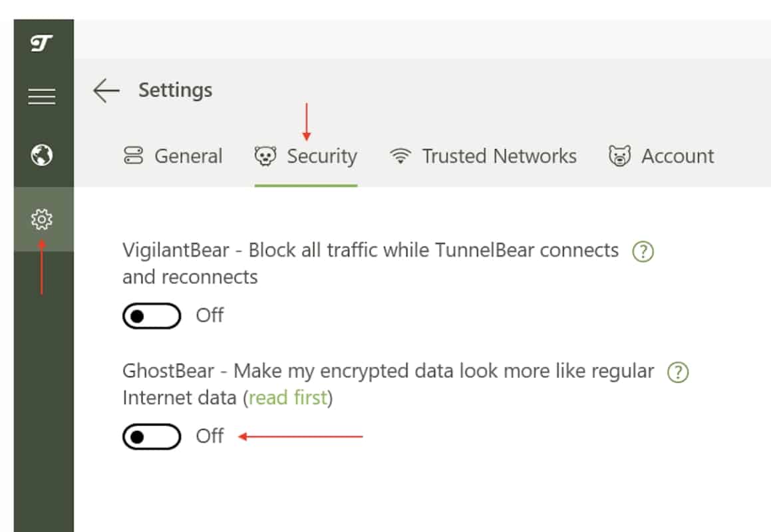Screen dimensions: 771x532
Task: Click the wifi icon beside Trusted Networks
Action: pyautogui.click(x=400, y=156)
